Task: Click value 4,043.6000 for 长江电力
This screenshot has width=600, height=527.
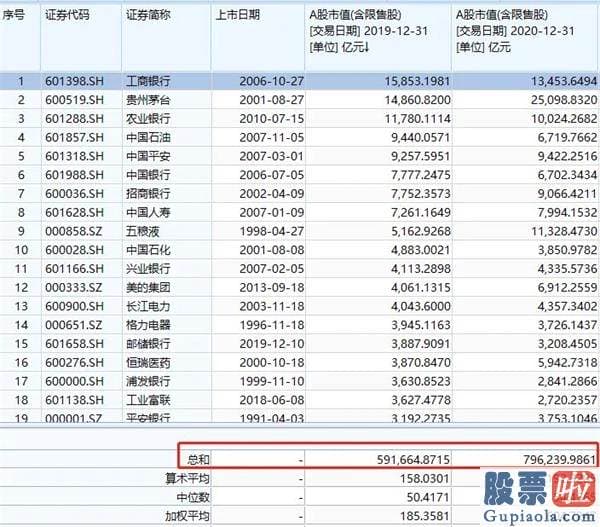Action: [x=421, y=306]
